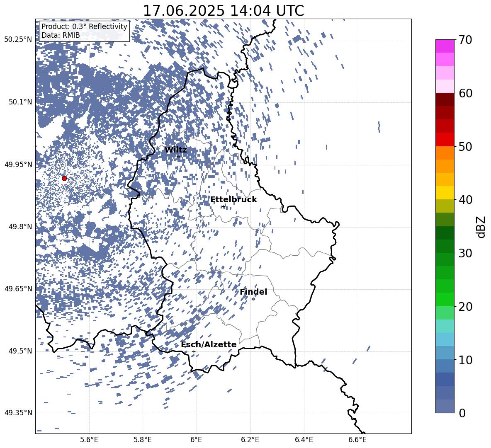The height and width of the screenshot is (448, 491).
Task: Click the 49.35°N latitude label
Action: coord(18,413)
